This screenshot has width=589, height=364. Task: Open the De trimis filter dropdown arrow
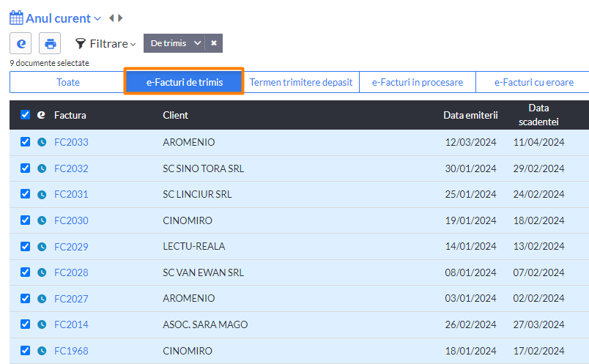[197, 43]
